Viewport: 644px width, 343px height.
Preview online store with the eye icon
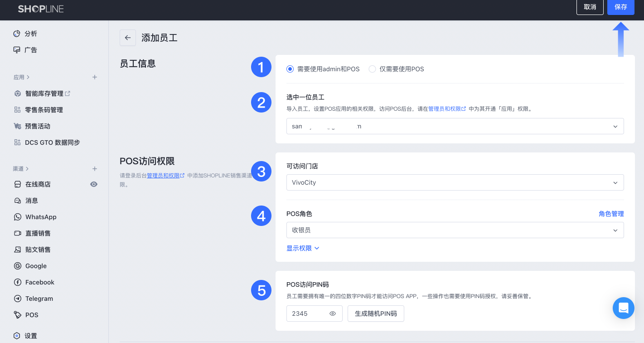tap(94, 184)
